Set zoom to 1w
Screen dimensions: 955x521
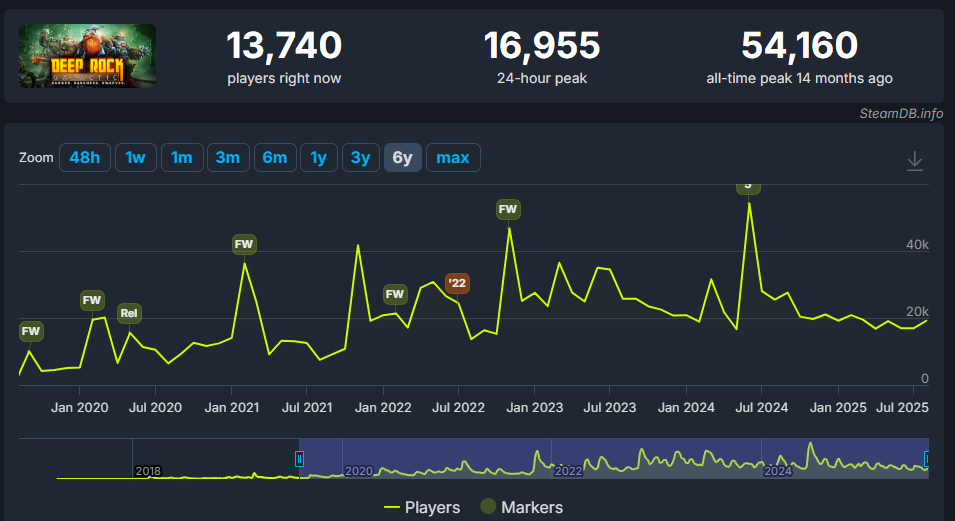point(135,158)
